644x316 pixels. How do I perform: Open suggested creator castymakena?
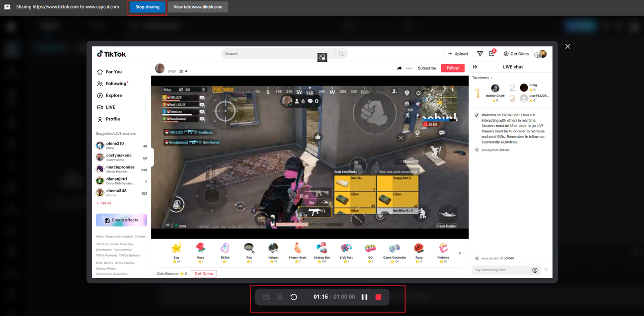122,157
